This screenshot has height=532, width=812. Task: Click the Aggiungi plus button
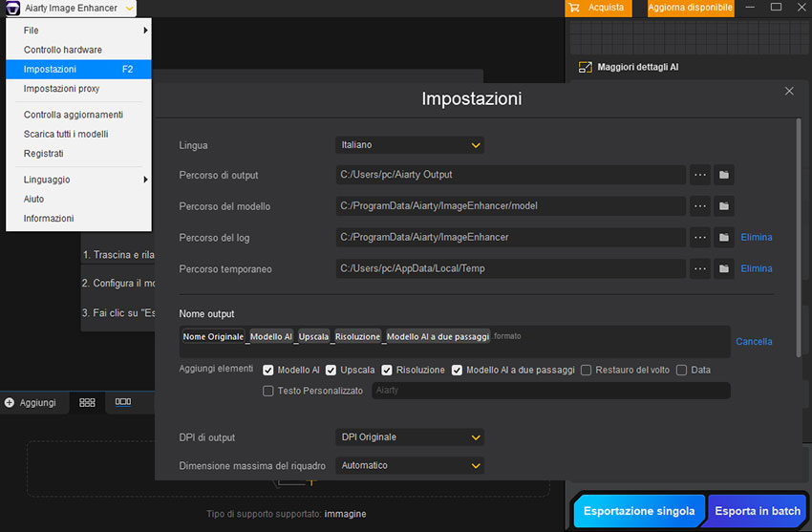coord(30,403)
